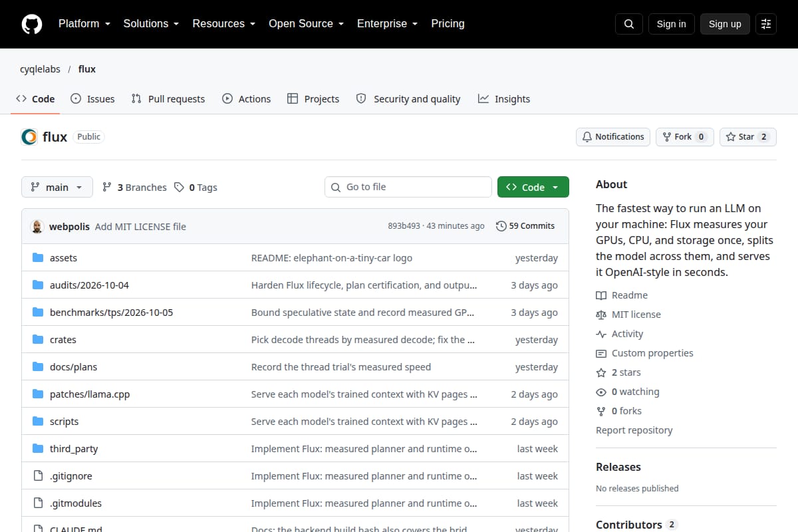
Task: Open the green Code dropdown
Action: pos(533,188)
